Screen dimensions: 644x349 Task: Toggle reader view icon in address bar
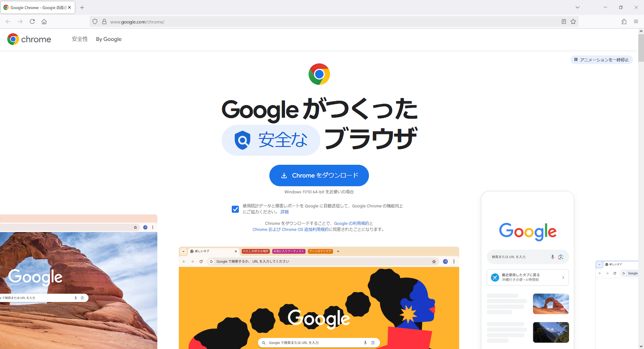coord(564,21)
